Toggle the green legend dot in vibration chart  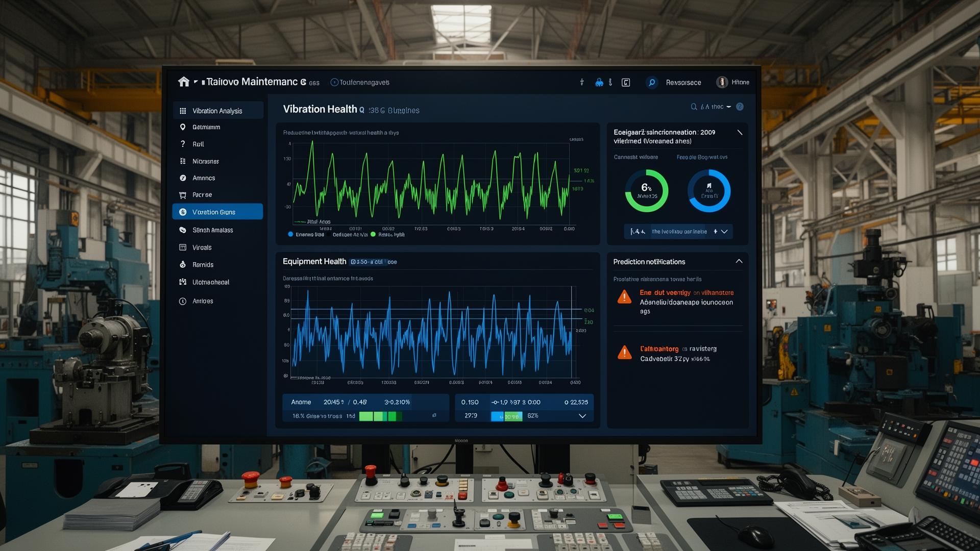[x=373, y=234]
